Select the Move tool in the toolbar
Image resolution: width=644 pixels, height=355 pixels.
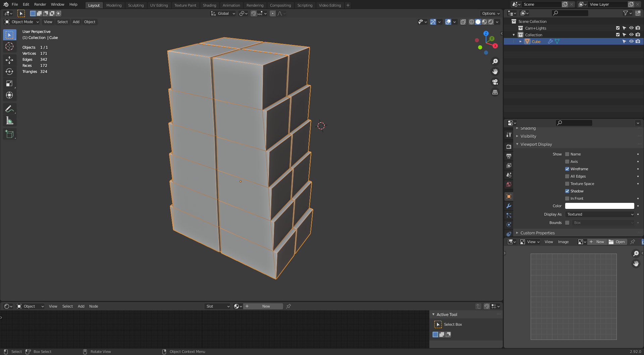tap(9, 60)
